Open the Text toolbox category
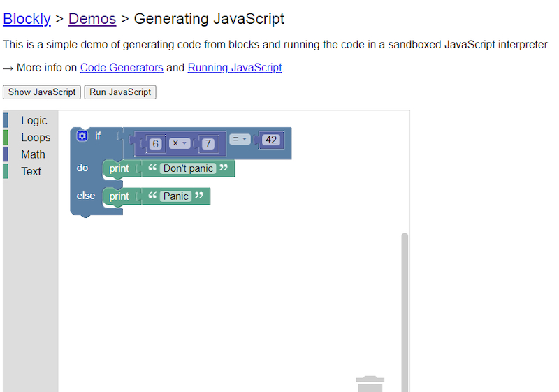This screenshot has height=392, width=559. 31,171
